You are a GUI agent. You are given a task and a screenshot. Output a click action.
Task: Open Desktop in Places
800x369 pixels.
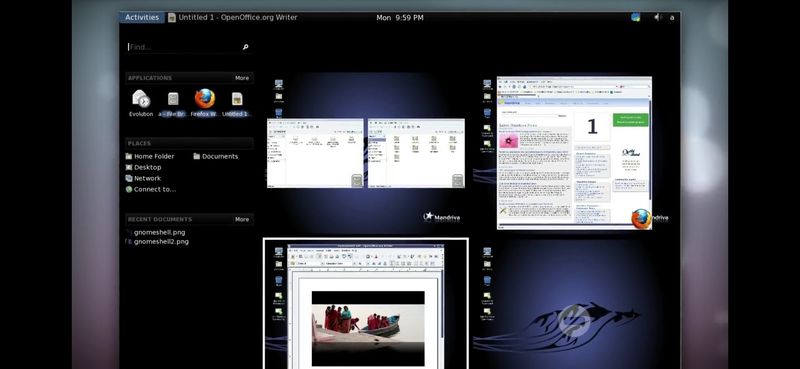pos(143,167)
